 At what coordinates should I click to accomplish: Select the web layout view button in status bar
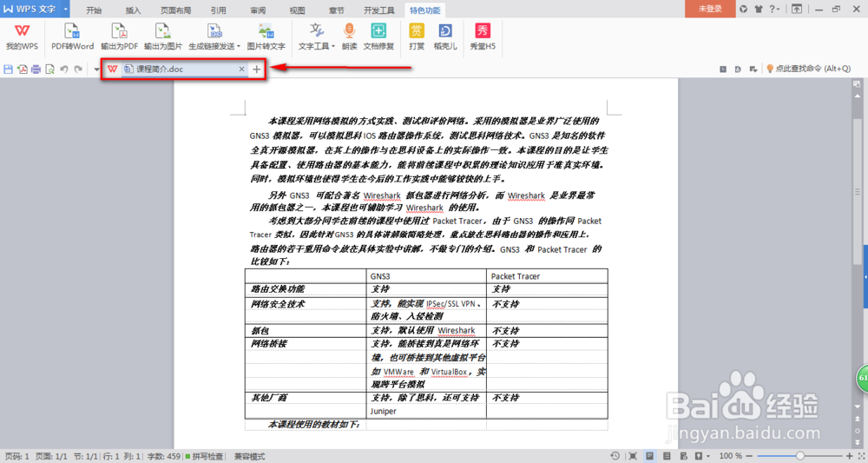[684, 456]
